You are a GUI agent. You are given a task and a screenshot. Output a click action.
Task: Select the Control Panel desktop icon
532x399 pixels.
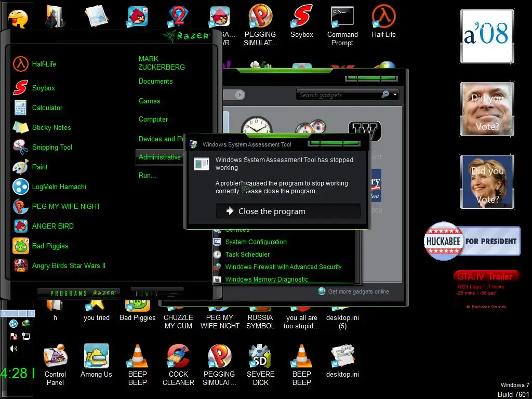pyautogui.click(x=55, y=365)
